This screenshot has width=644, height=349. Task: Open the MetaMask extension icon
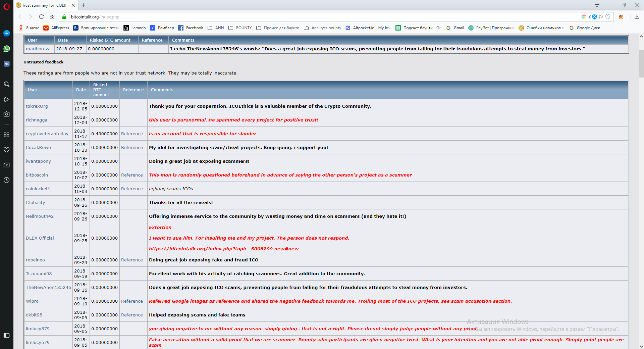pyautogui.click(x=621, y=17)
